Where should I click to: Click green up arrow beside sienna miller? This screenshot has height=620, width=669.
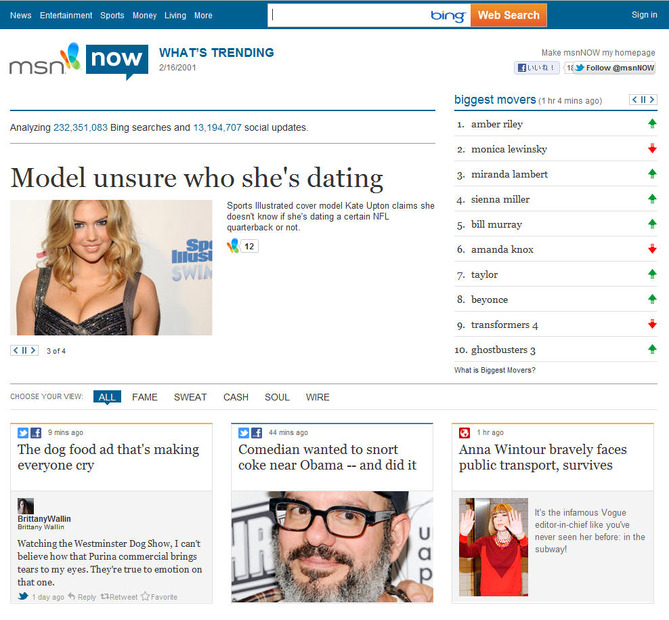click(652, 199)
